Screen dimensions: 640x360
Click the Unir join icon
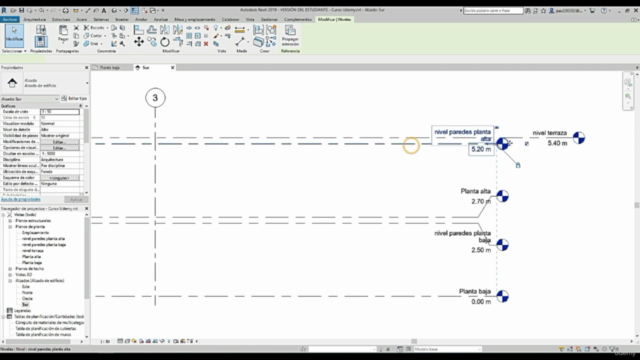coord(86,44)
